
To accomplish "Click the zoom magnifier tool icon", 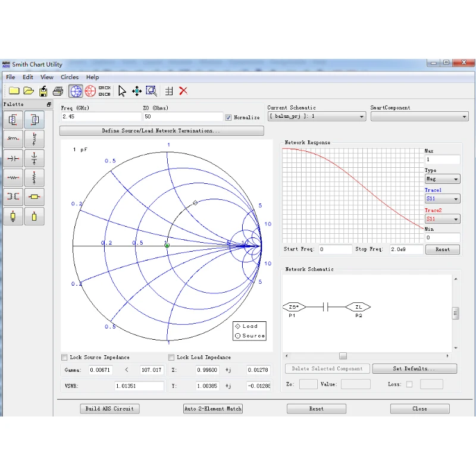I will click(152, 91).
